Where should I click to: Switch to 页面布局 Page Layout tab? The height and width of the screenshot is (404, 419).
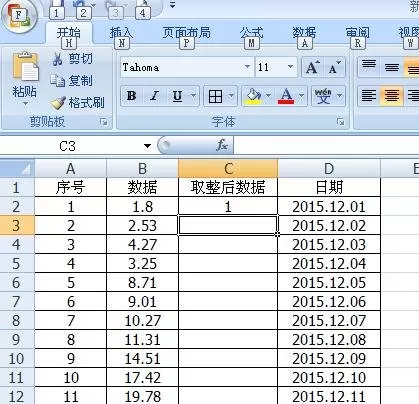point(186,33)
